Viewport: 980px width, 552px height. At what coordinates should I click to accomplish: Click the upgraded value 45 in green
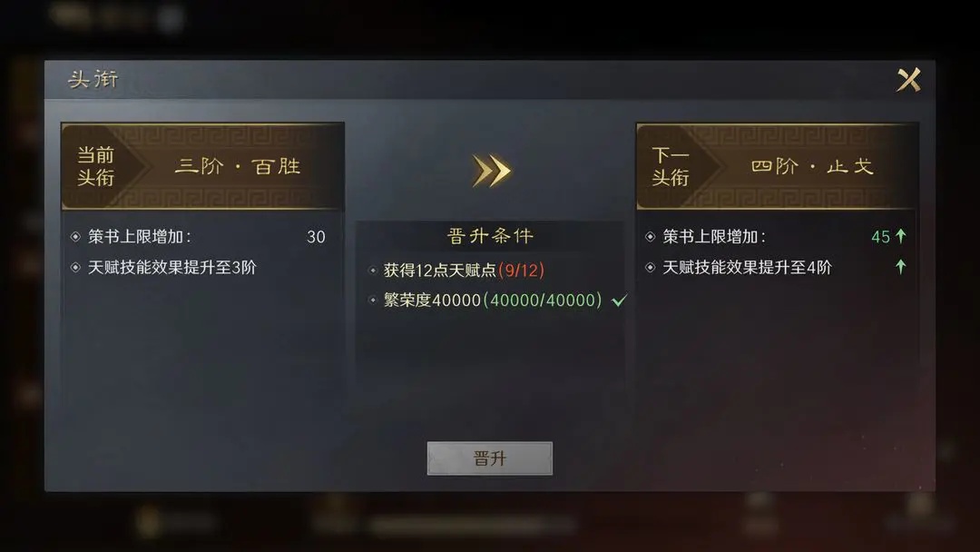[x=880, y=236]
